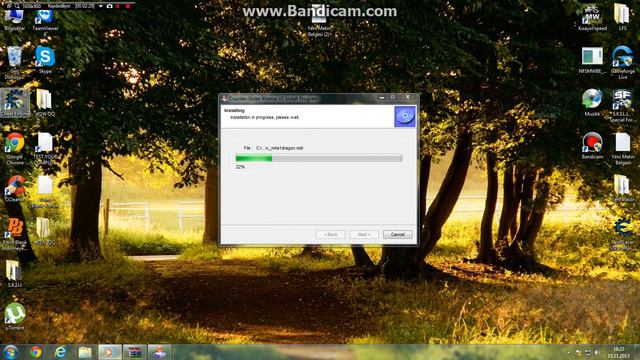Open the Bandicam bar dropdown arrow
Image resolution: width=640 pixels, height=360 pixels.
100,7
